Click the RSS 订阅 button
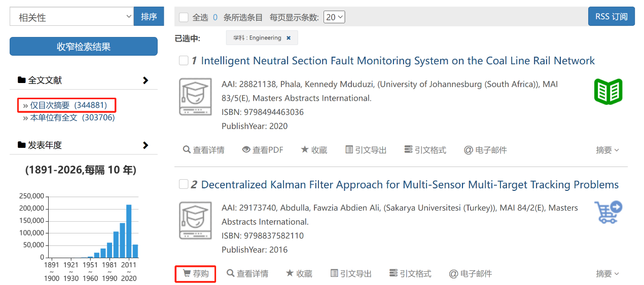Viewport: 644px width, 285px height. point(612,16)
